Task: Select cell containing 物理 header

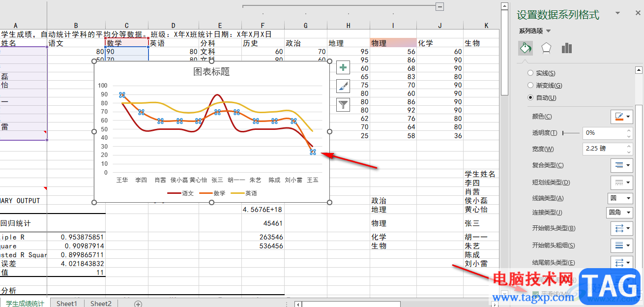Action: pos(393,43)
